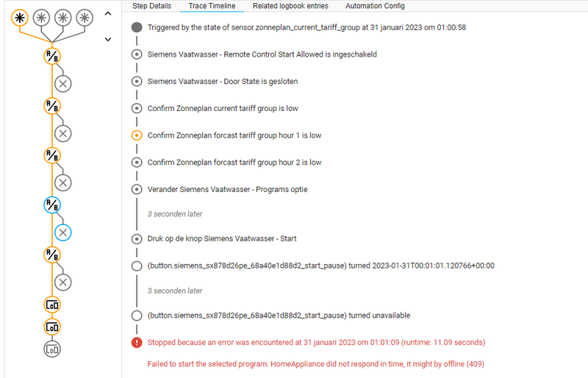The image size is (588, 378).
Task: Click the blue X node in graph
Action: coord(63,232)
